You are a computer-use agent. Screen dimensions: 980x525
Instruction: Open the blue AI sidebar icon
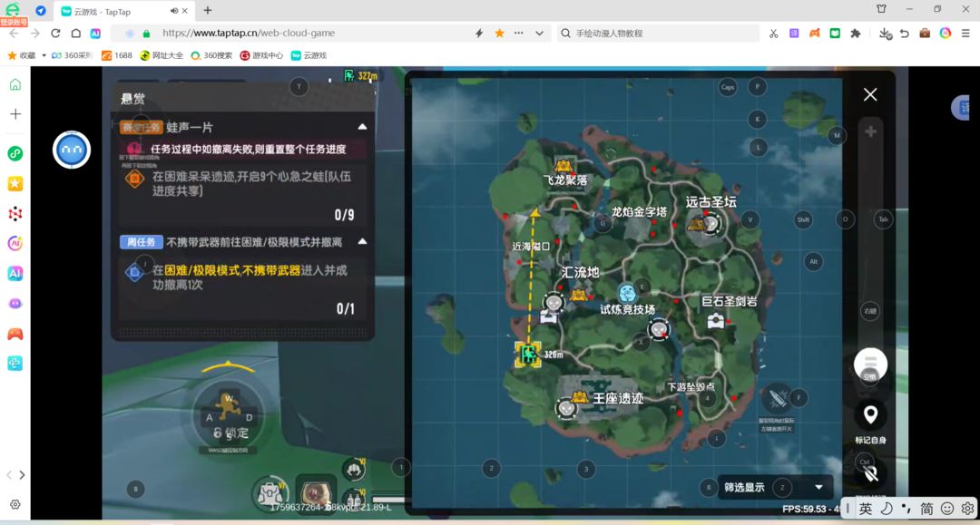[15, 273]
